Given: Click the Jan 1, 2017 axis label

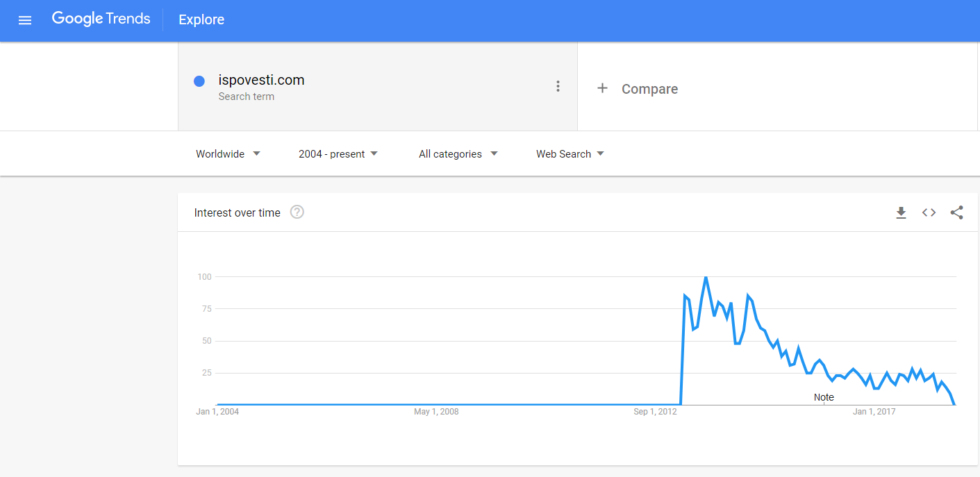Looking at the screenshot, I should 874,412.
